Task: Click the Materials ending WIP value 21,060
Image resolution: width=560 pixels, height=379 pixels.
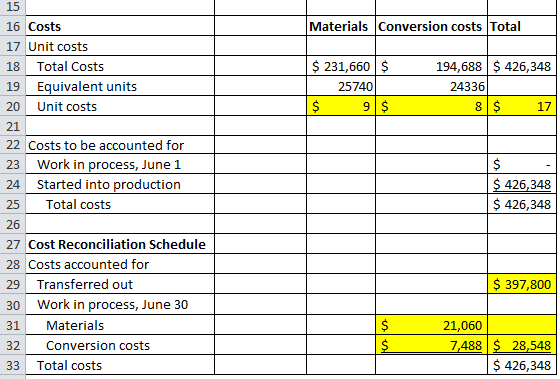Action: tap(431, 325)
